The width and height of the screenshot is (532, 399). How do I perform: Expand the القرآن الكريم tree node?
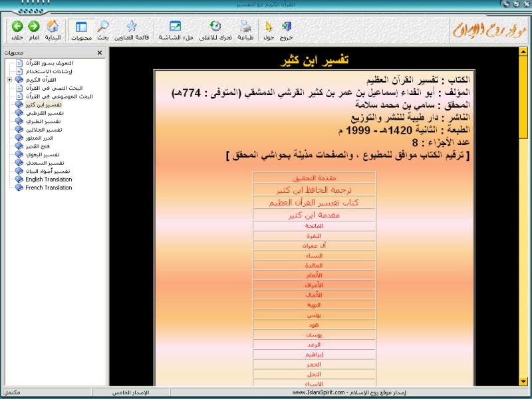click(x=10, y=80)
